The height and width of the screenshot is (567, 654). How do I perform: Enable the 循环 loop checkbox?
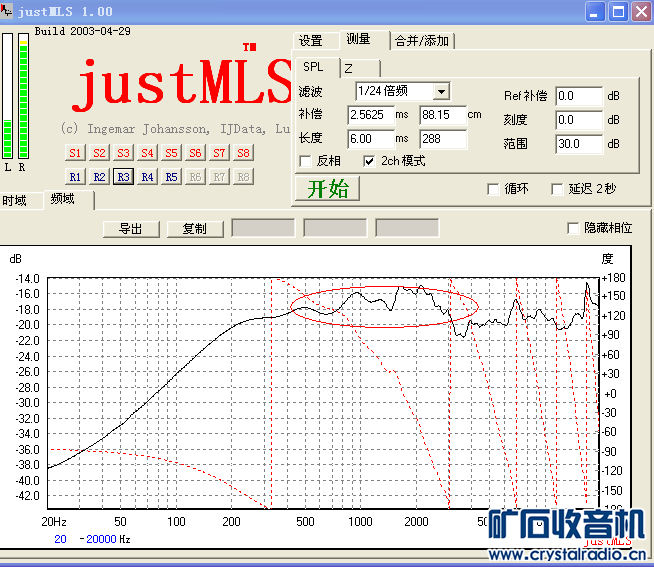(x=493, y=189)
